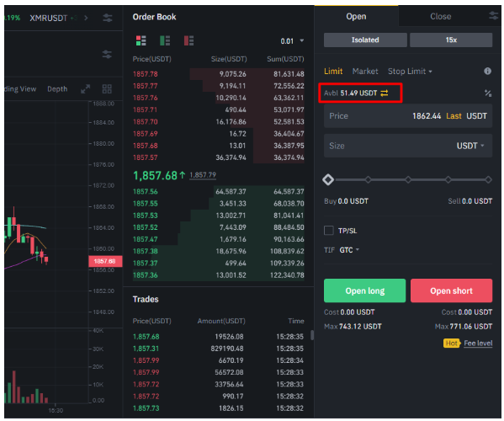Viewport: 504px width, 421px height.
Task: Show only sell orders in order book
Action: click(188, 41)
